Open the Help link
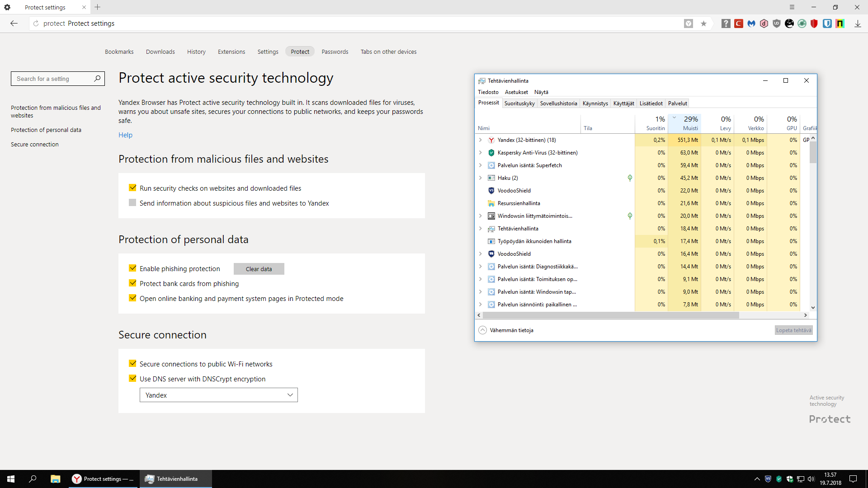Viewport: 868px width, 488px height. point(125,135)
